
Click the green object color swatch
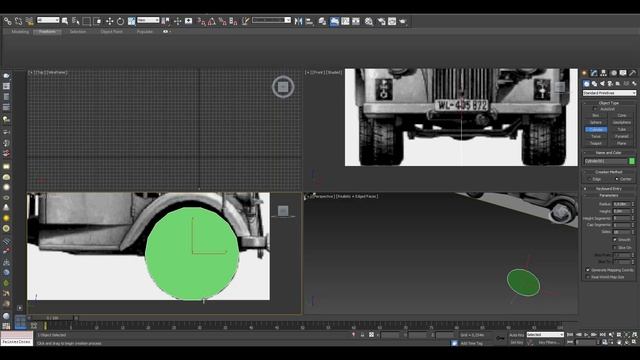pos(632,161)
